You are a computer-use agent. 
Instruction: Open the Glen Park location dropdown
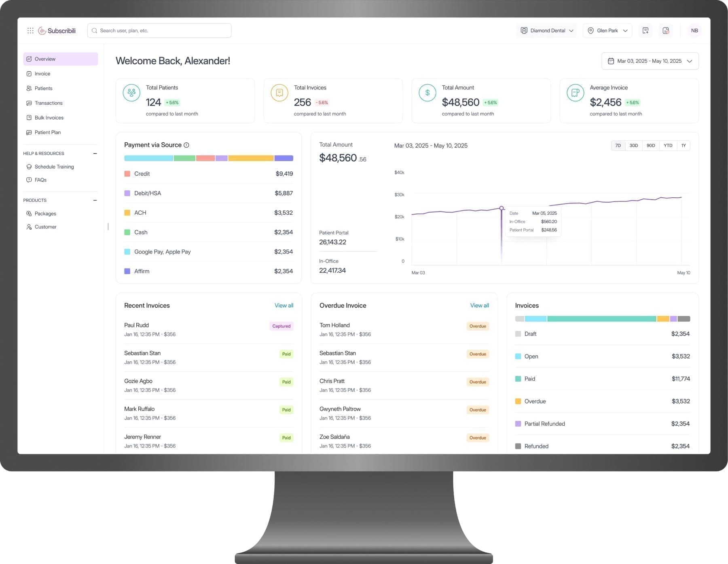[607, 31]
